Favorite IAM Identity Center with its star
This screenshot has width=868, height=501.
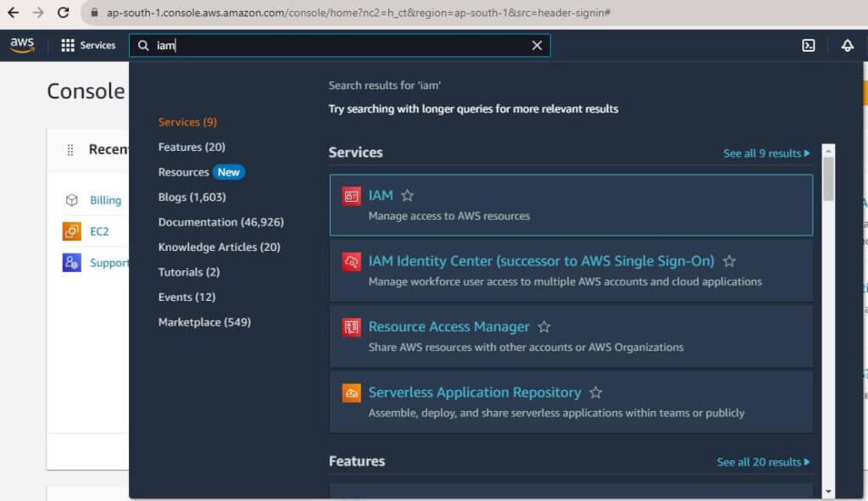[x=729, y=261]
